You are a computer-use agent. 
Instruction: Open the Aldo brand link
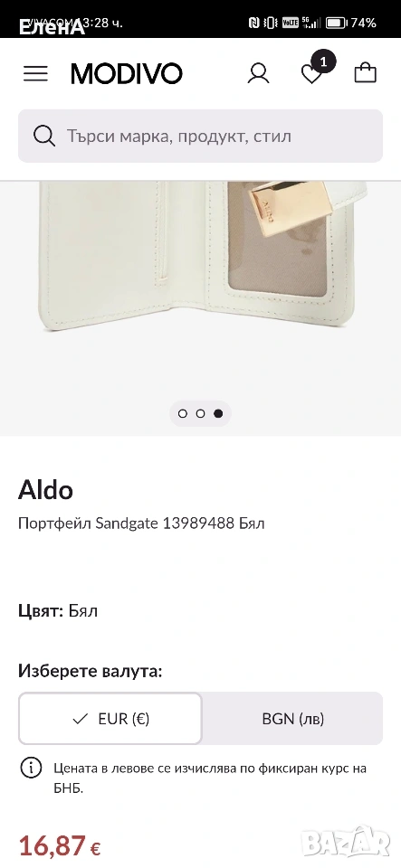(45, 490)
